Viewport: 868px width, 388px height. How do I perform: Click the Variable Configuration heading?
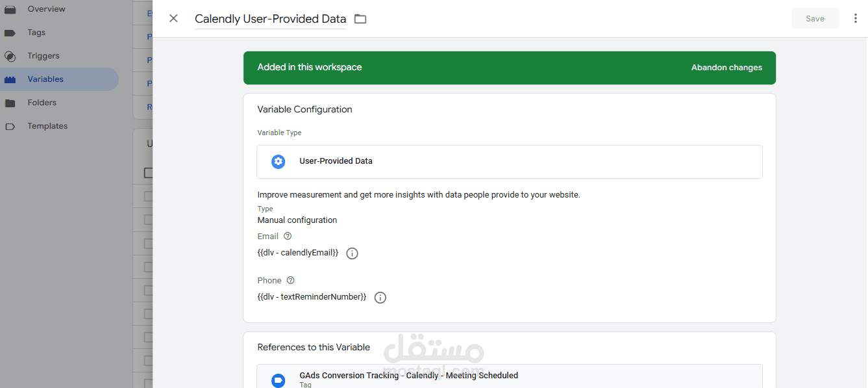coord(304,109)
